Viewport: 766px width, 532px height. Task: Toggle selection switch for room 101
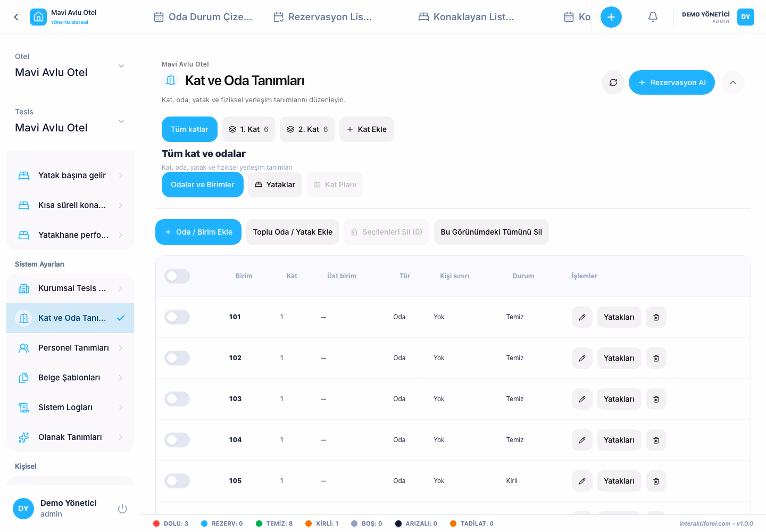click(x=177, y=317)
